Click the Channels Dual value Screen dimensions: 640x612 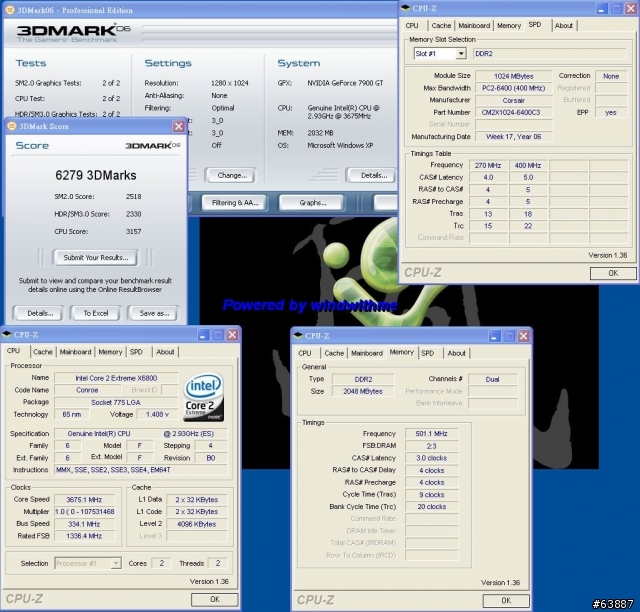pos(493,379)
